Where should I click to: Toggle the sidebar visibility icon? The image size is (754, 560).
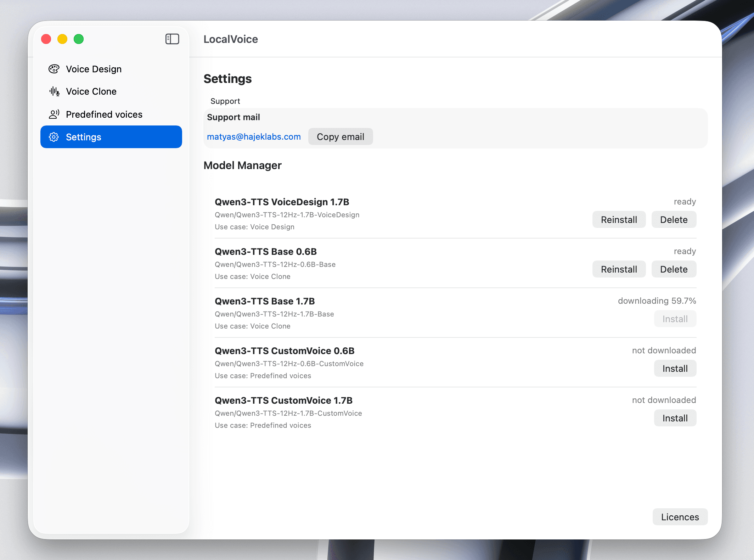(173, 39)
